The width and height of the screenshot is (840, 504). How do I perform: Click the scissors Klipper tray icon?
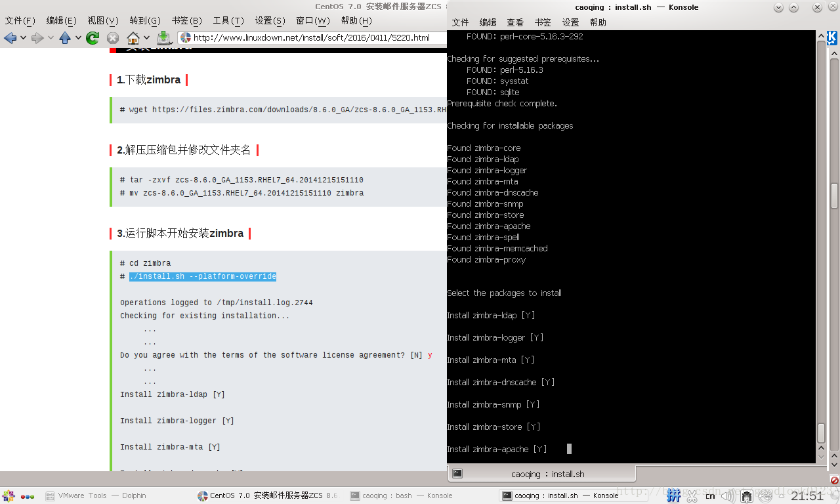(692, 496)
